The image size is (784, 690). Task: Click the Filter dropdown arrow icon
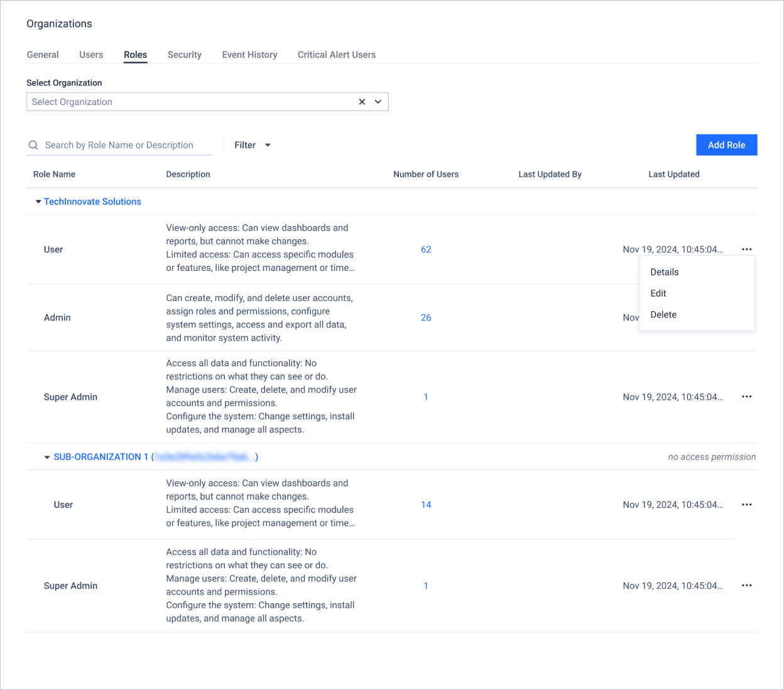[x=268, y=145]
